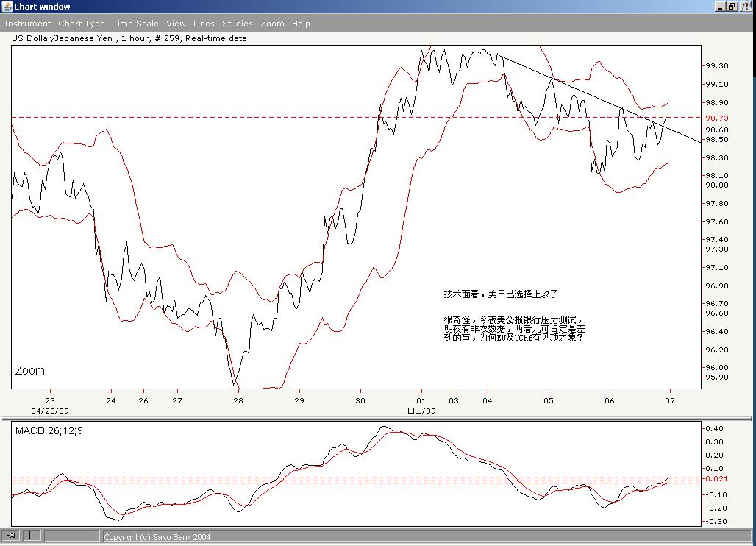Open the Lines menu
756x546 pixels.
point(204,24)
